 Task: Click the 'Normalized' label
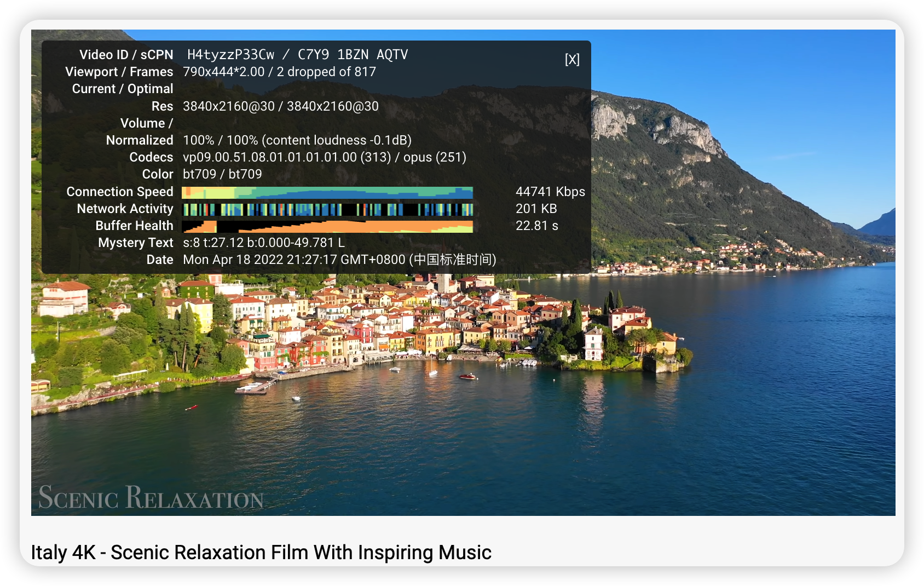pos(140,140)
